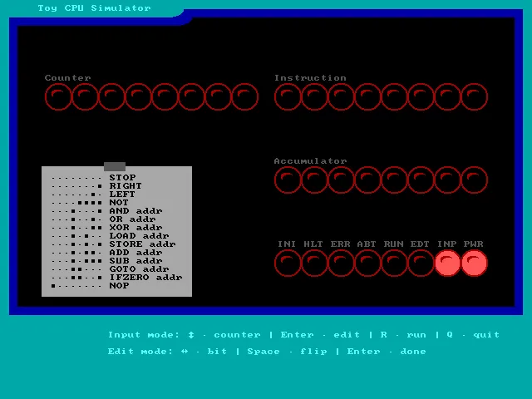
Task: Select the STOP opcode in reference list
Action: tap(122, 178)
